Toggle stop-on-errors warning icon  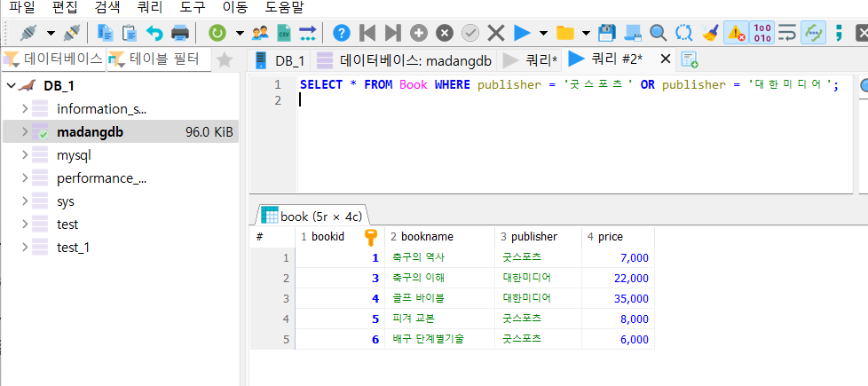pyautogui.click(x=737, y=33)
